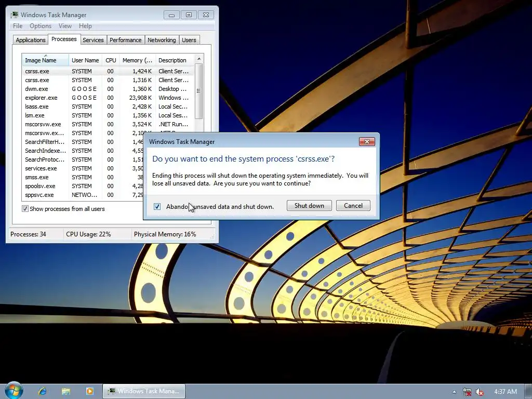Viewport: 532px width, 399px height.
Task: Maximize the Windows Task Manager window
Action: point(189,15)
